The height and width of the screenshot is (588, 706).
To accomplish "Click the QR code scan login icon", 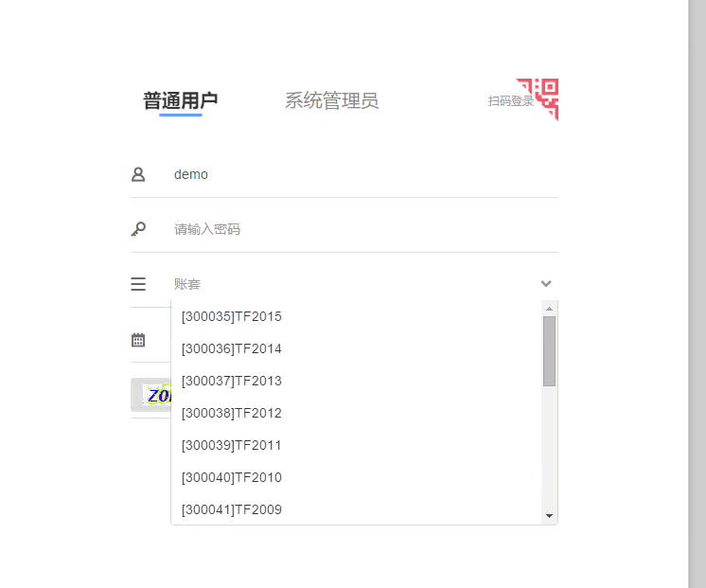I will click(x=538, y=99).
